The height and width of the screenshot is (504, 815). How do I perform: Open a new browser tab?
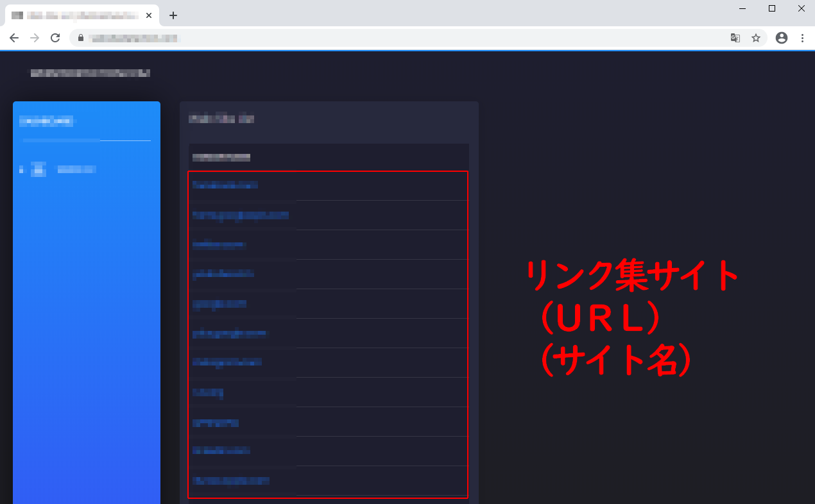(173, 15)
